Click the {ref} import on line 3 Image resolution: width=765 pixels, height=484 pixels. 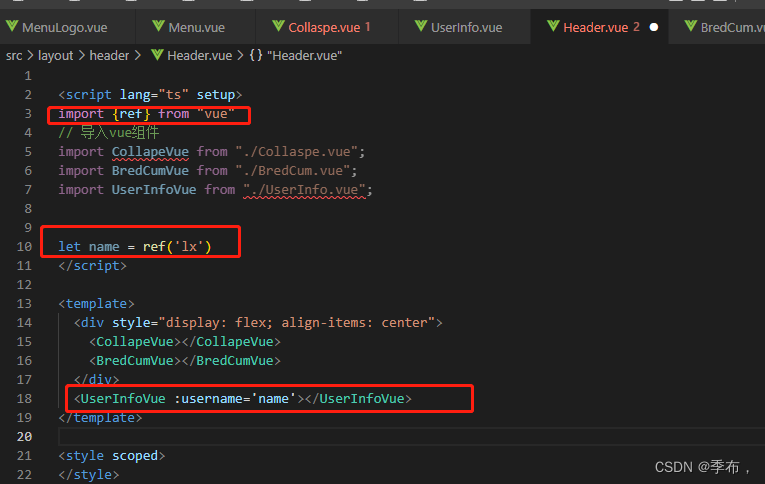click(x=131, y=114)
